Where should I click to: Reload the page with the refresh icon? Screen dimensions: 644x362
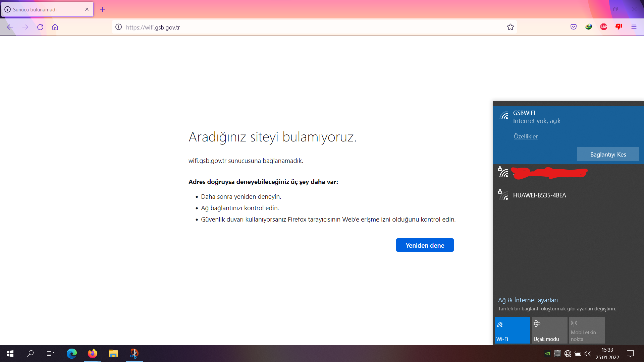40,27
